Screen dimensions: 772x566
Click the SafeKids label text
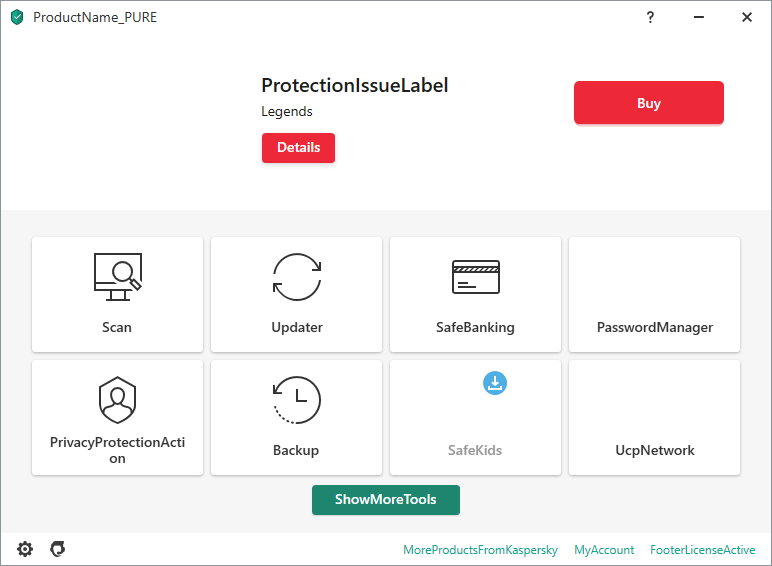475,450
